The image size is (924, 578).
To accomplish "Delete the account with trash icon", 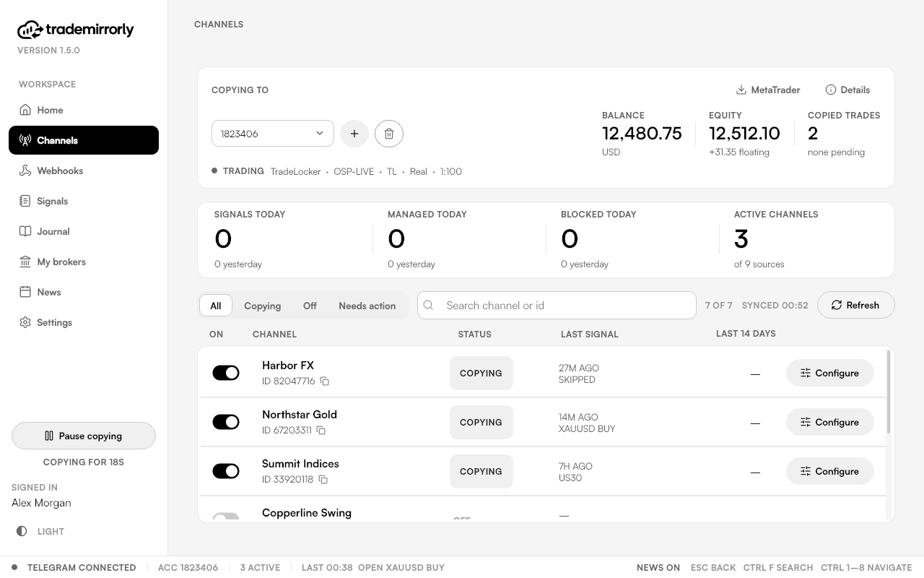I will point(389,134).
